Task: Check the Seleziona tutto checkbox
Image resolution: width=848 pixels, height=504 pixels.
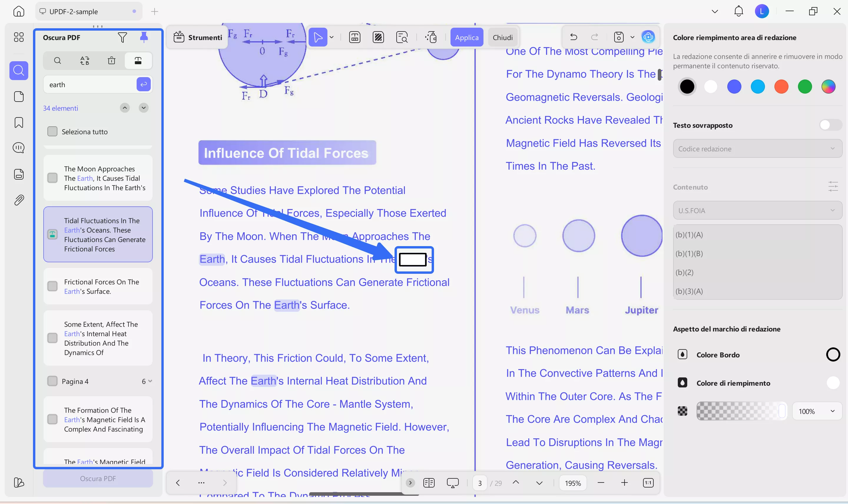Action: (52, 131)
